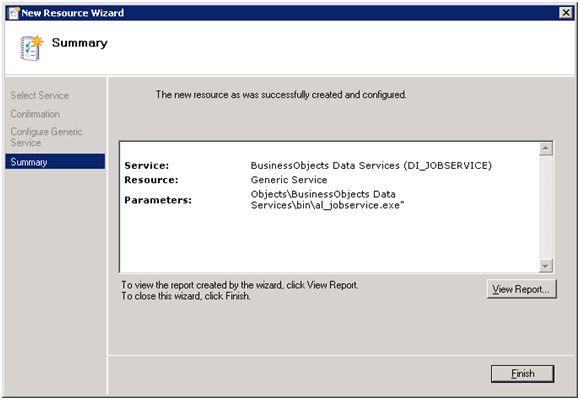The height and width of the screenshot is (400, 580).
Task: Close the New Resource Wizard window
Action: tap(566, 13)
